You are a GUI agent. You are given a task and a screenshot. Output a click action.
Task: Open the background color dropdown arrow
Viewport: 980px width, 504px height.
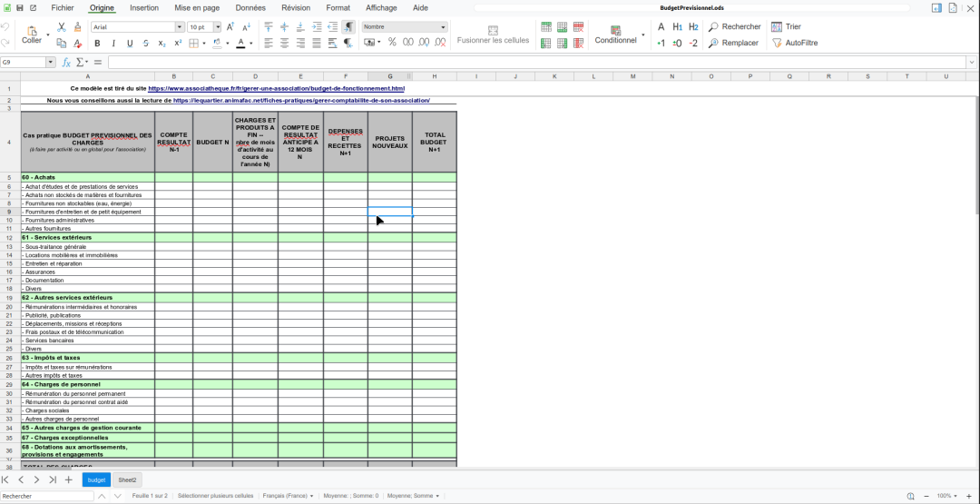click(x=228, y=44)
